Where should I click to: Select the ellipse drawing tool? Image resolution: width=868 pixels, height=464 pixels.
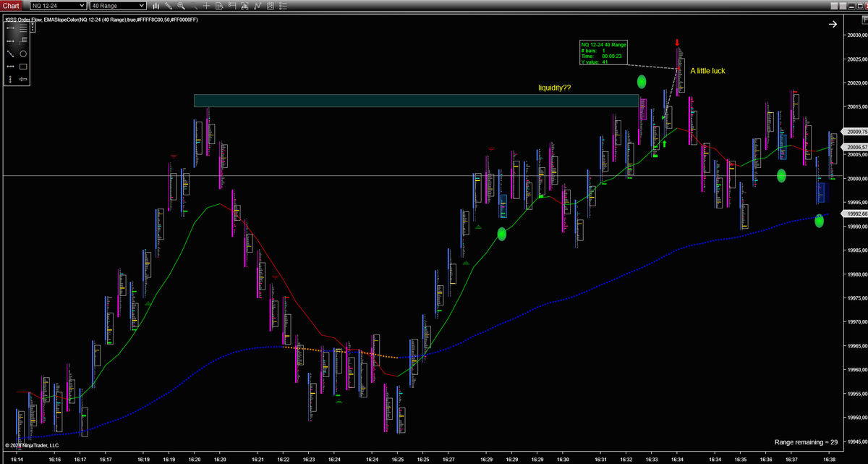(23, 54)
